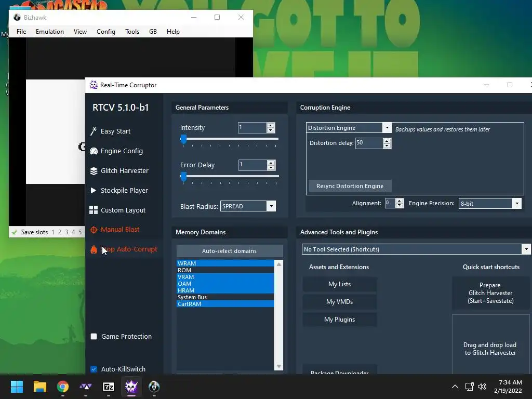The width and height of the screenshot is (532, 399).
Task: Click the Intensity slider handle
Action: coord(183,139)
